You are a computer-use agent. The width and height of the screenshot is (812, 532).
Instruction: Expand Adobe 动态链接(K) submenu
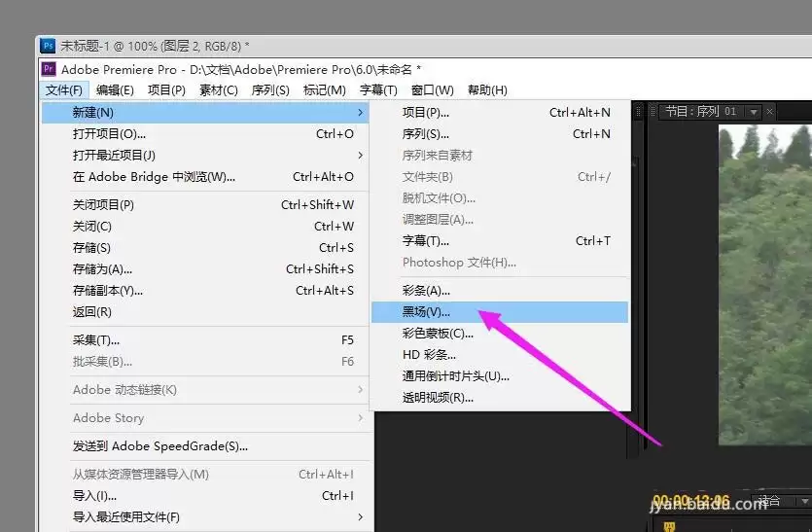(x=205, y=390)
